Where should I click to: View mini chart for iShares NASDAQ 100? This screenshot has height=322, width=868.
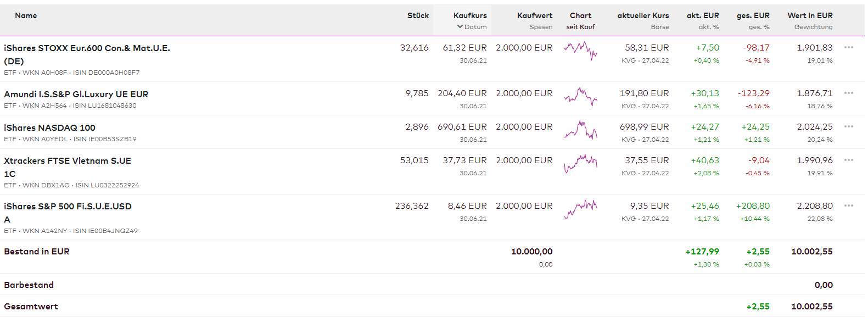[580, 130]
